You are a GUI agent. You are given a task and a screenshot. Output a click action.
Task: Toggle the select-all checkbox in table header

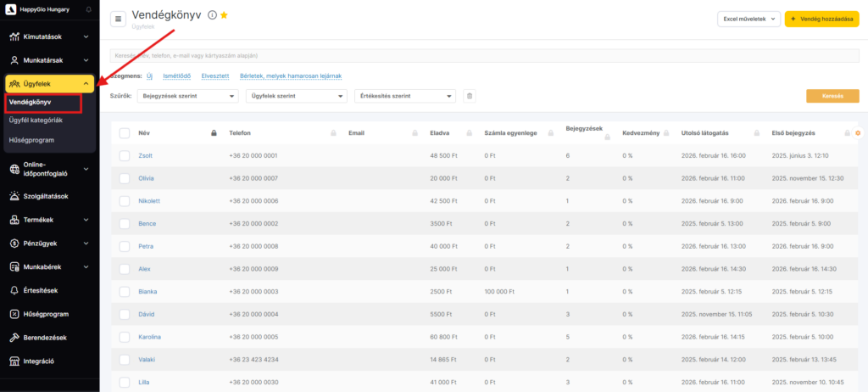125,133
